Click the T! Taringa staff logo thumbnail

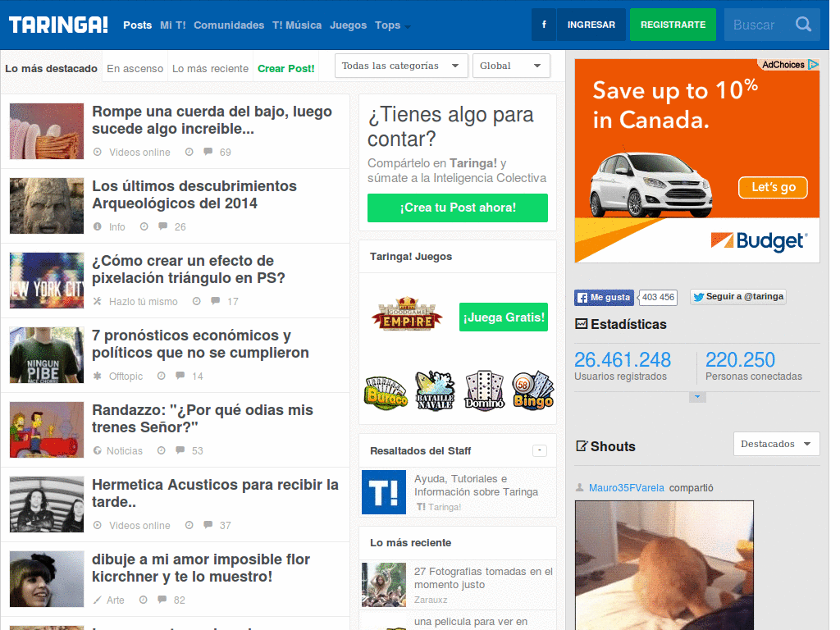[384, 492]
